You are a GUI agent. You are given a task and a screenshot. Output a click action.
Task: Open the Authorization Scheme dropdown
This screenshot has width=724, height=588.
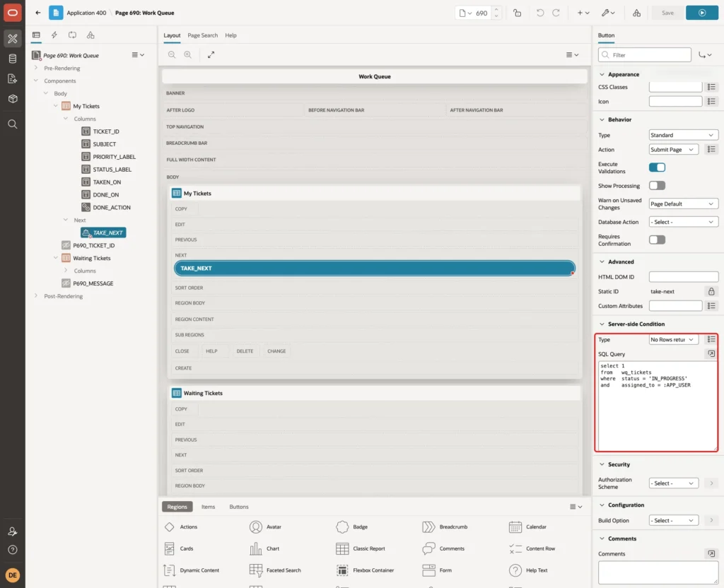point(673,483)
